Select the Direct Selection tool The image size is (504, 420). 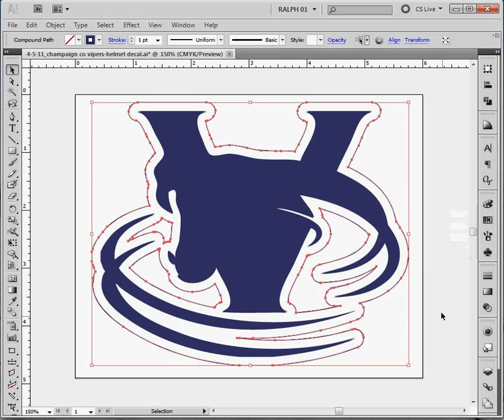12,81
